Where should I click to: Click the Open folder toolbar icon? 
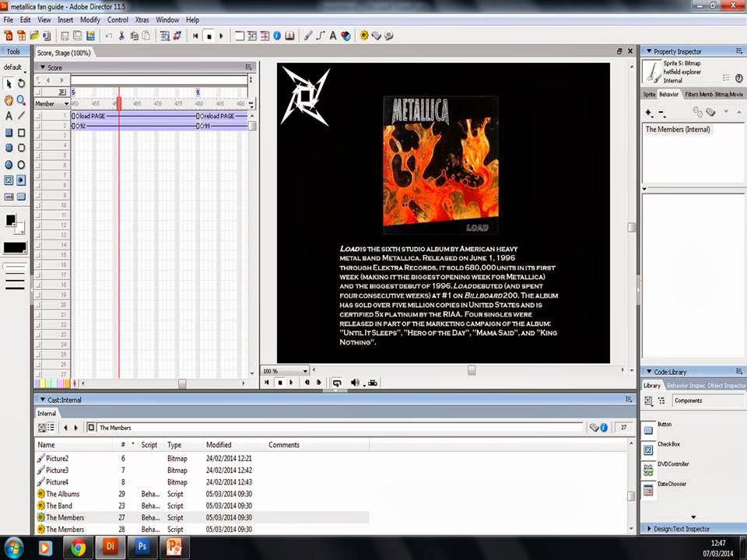pyautogui.click(x=34, y=36)
